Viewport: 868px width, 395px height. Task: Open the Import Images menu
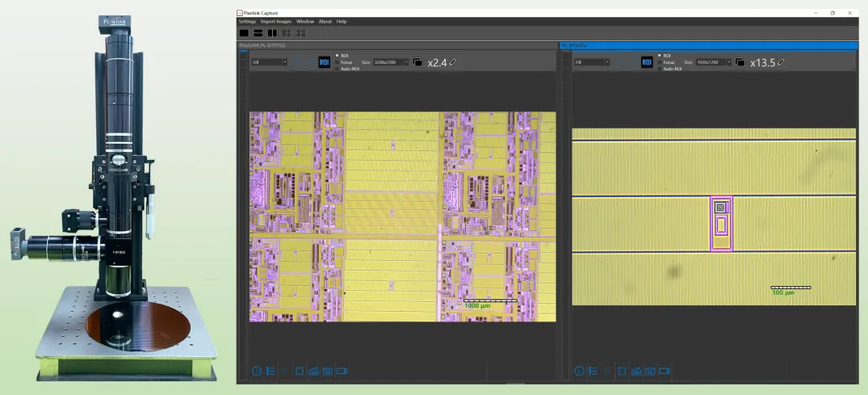(x=275, y=22)
